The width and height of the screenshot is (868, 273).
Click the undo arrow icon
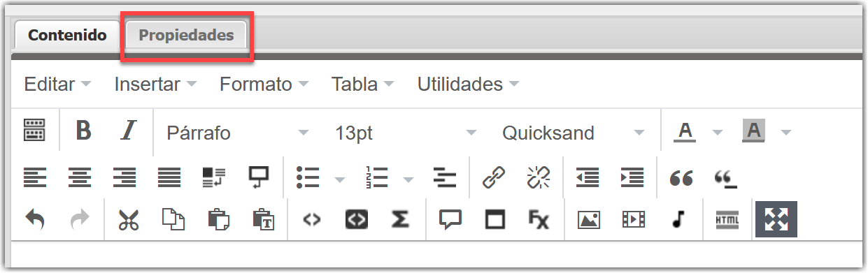click(x=35, y=219)
